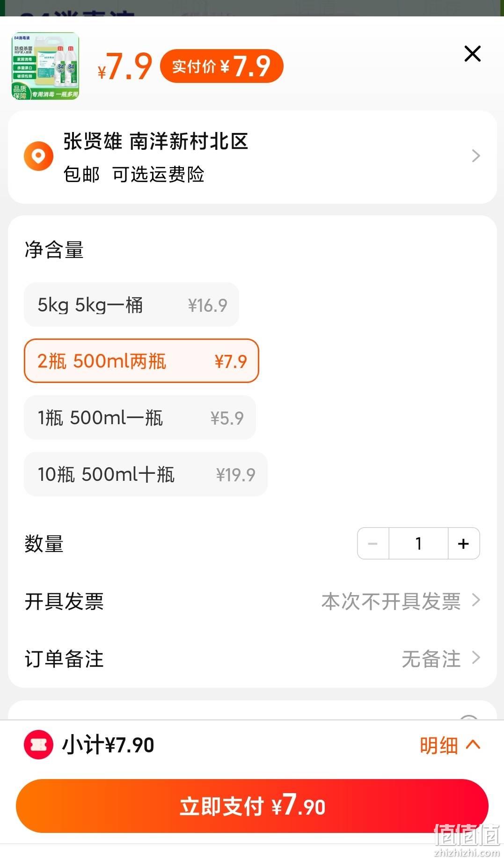
Task: View the product thumbnail image
Action: click(45, 66)
